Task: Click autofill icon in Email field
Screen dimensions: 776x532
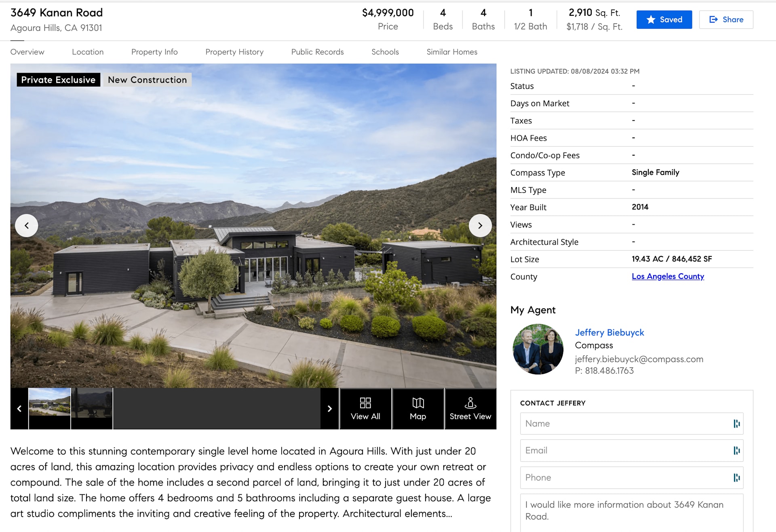Action: [736, 450]
